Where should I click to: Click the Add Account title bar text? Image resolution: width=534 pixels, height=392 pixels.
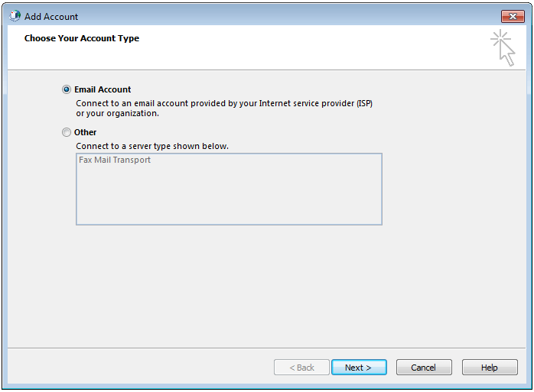[x=51, y=17]
